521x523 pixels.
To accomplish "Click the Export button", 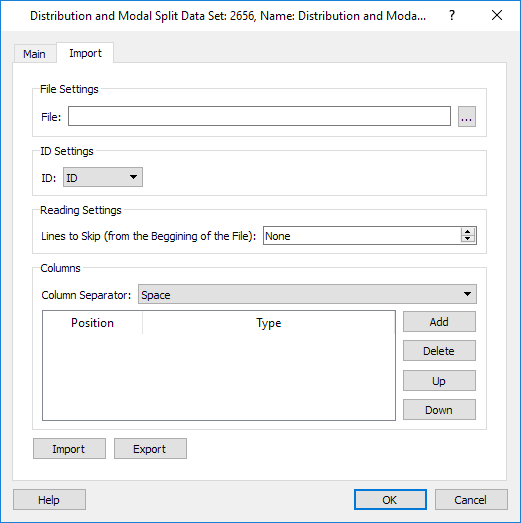I will coord(150,449).
